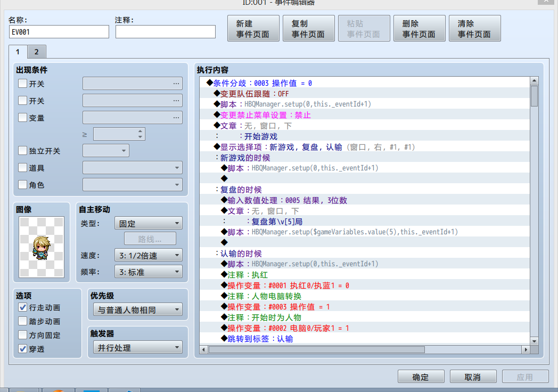The image size is (558, 392).
Task: Enable the 踏步动画 option
Action: point(22,321)
